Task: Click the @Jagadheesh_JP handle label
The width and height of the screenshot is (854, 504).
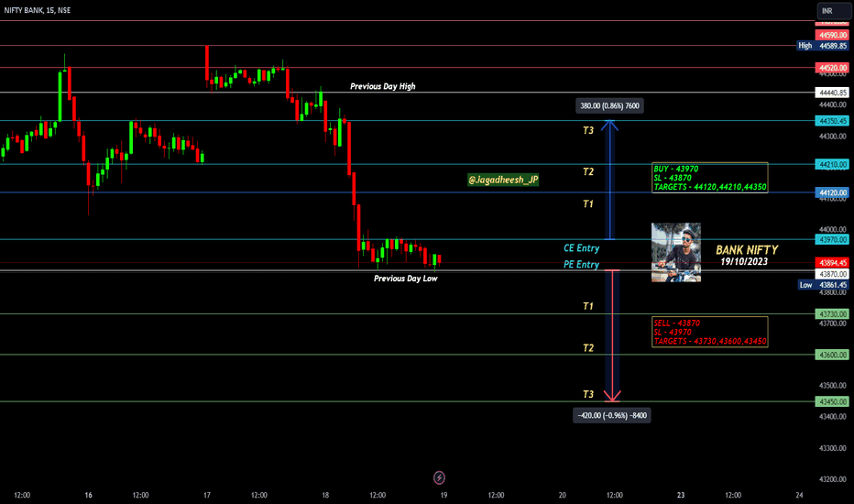Action: 503,180
